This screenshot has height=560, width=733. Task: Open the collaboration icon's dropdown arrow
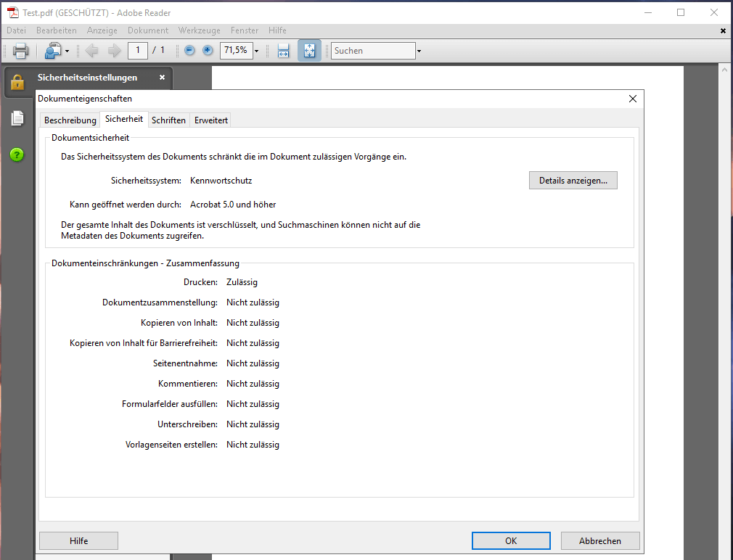pos(67,51)
